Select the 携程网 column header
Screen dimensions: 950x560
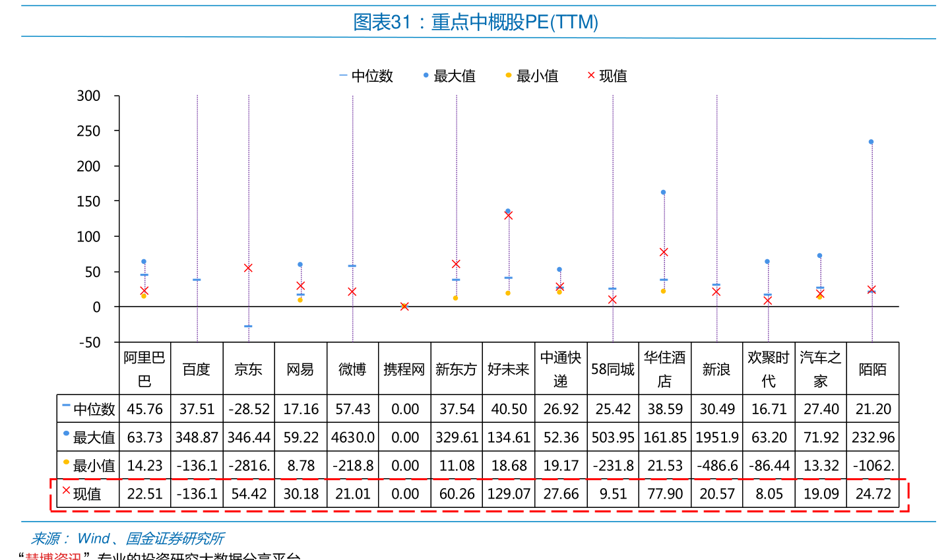(404, 369)
